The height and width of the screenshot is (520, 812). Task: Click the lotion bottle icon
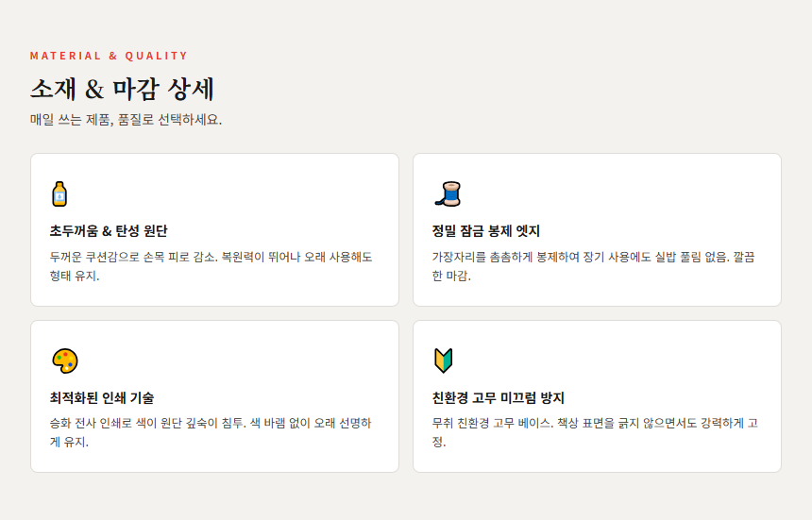(x=59, y=193)
